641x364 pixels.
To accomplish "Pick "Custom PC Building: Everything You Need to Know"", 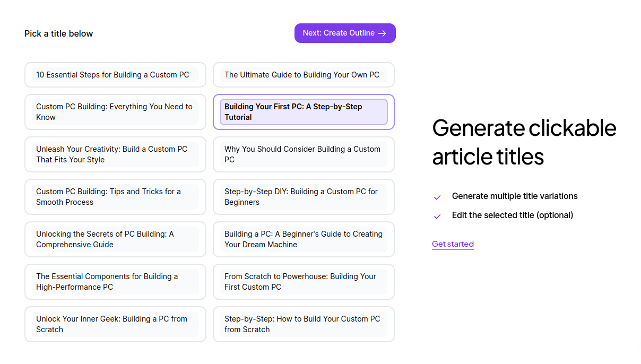I will pos(115,112).
